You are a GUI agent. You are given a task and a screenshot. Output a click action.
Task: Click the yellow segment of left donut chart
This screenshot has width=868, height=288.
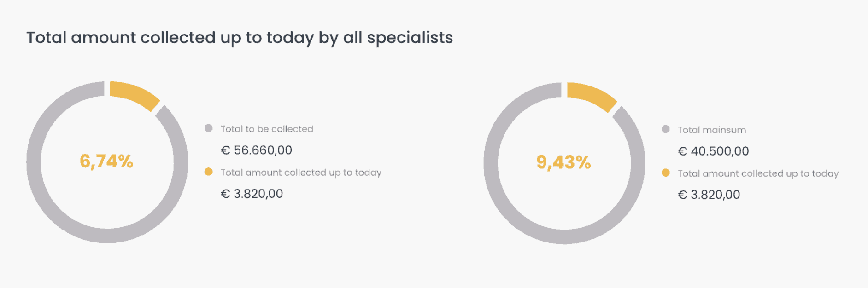tap(135, 95)
